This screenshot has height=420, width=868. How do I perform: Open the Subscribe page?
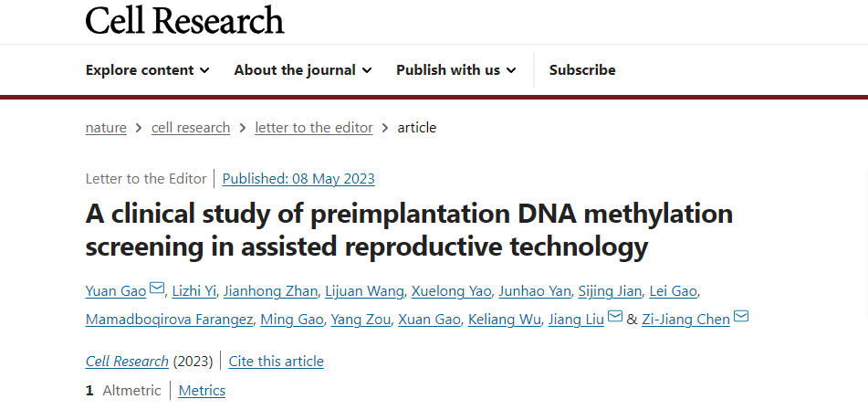pos(582,70)
